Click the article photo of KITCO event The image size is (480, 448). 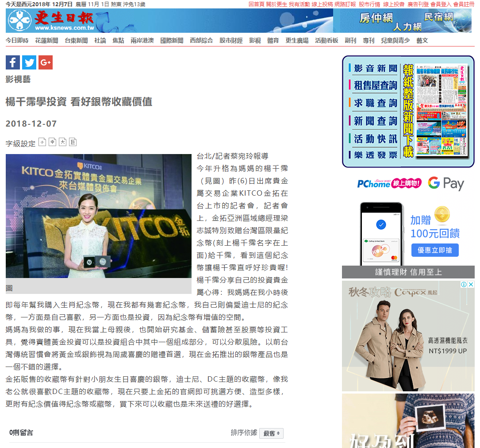[99, 216]
